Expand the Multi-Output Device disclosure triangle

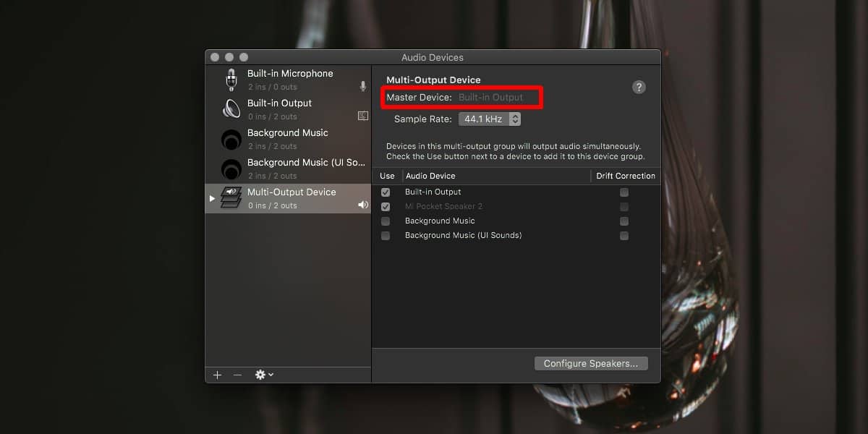[x=211, y=197]
